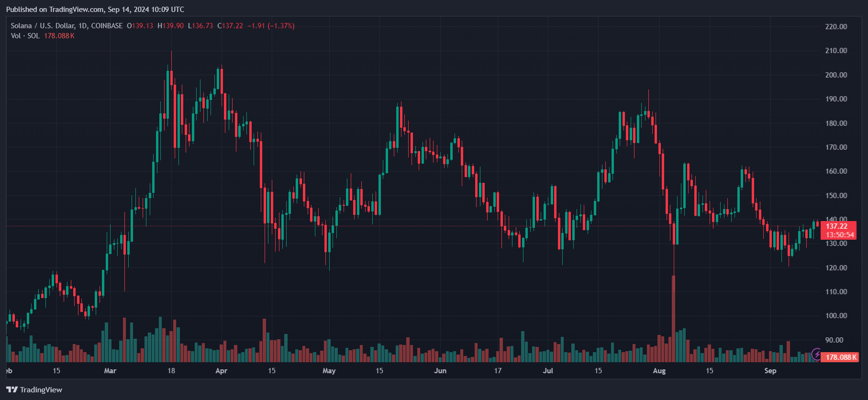Select the Aug label on time axis

(659, 371)
